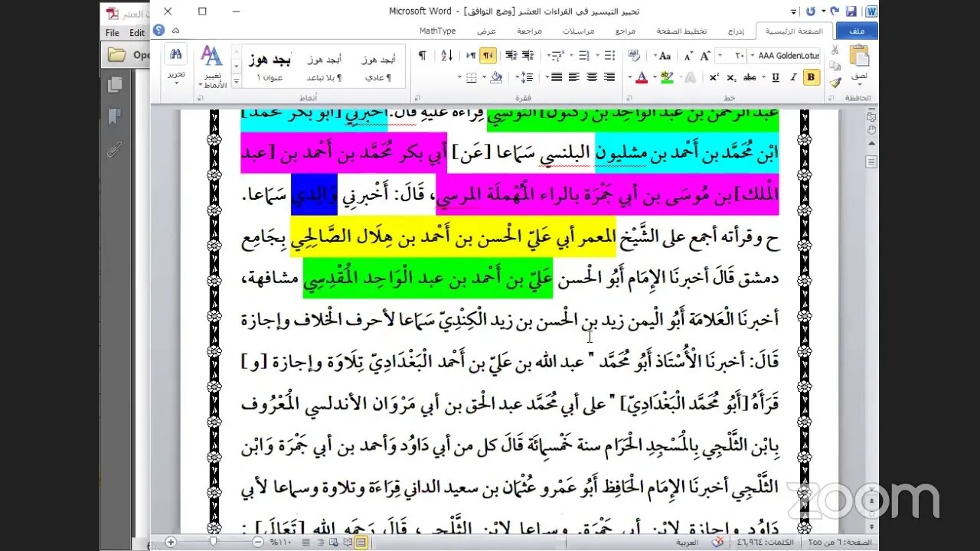Viewport: 980px width, 551px height.
Task: Click the Text Effects icon
Action: pos(691,77)
